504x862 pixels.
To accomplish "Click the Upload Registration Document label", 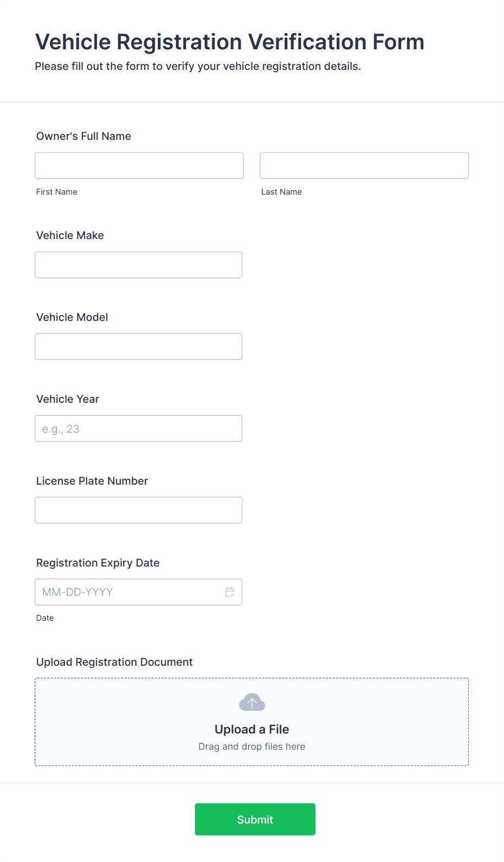I will tap(114, 662).
